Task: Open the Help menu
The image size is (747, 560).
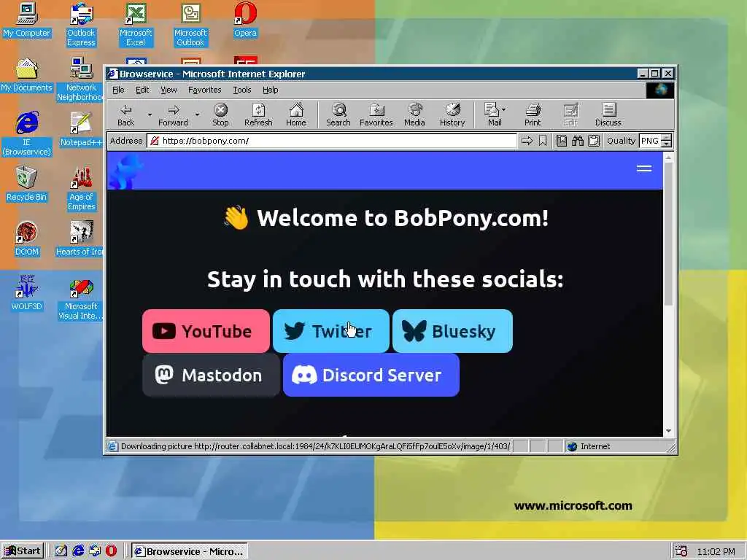Action: tap(270, 90)
